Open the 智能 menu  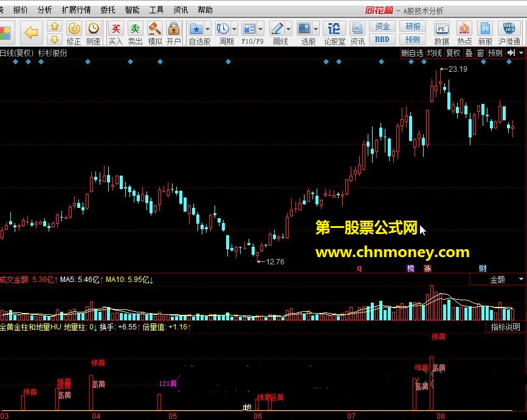132,10
